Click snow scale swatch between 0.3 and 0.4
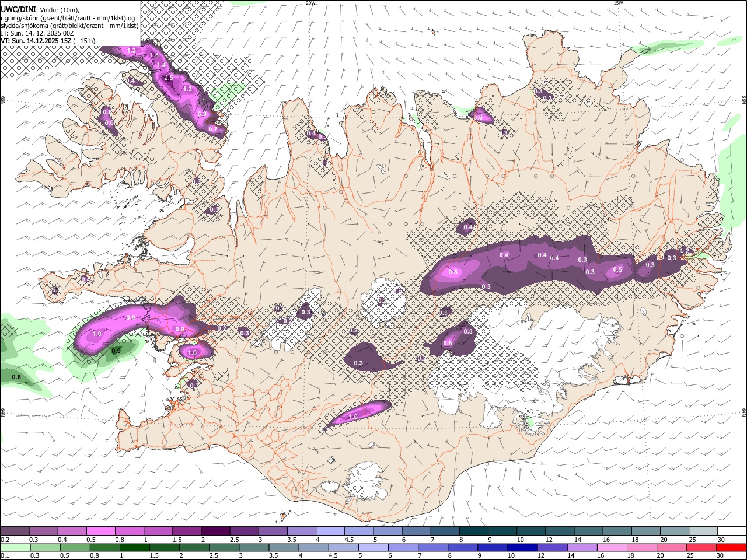Viewport: 747px width, 560px height. pyautogui.click(x=43, y=531)
